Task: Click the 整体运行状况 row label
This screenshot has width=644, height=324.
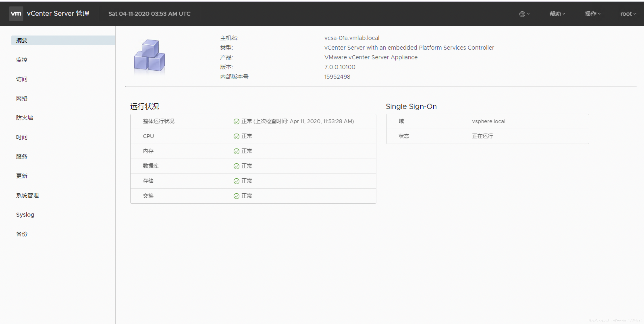Action: point(159,121)
